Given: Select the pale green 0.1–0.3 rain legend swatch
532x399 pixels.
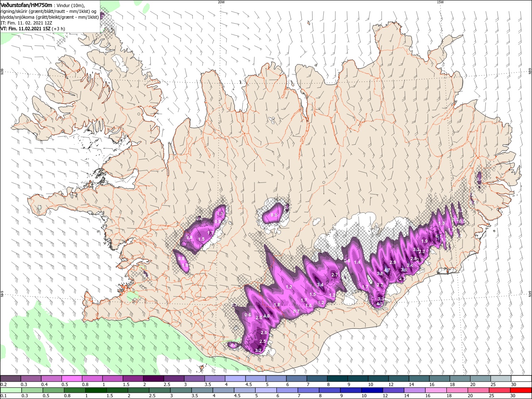Looking at the screenshot, I should click(x=10, y=390).
